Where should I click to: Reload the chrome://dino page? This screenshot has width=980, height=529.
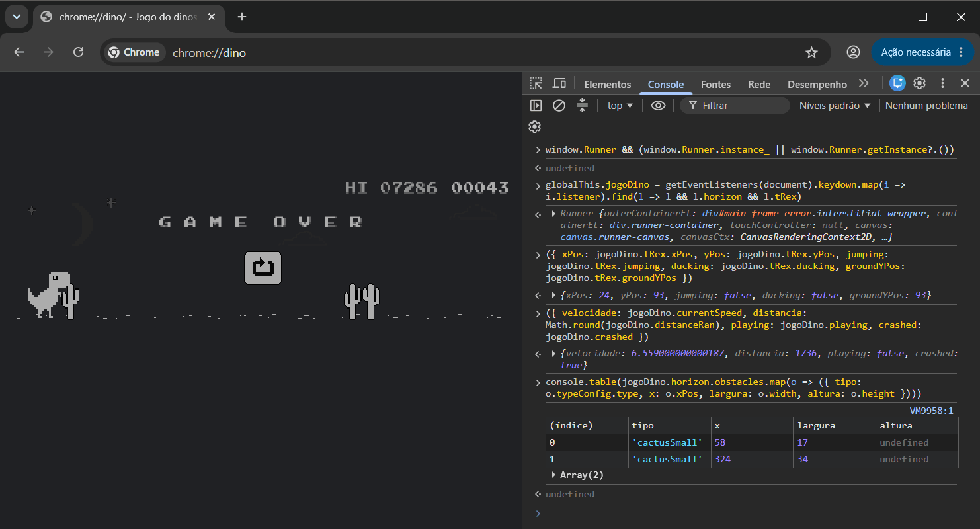click(x=78, y=52)
